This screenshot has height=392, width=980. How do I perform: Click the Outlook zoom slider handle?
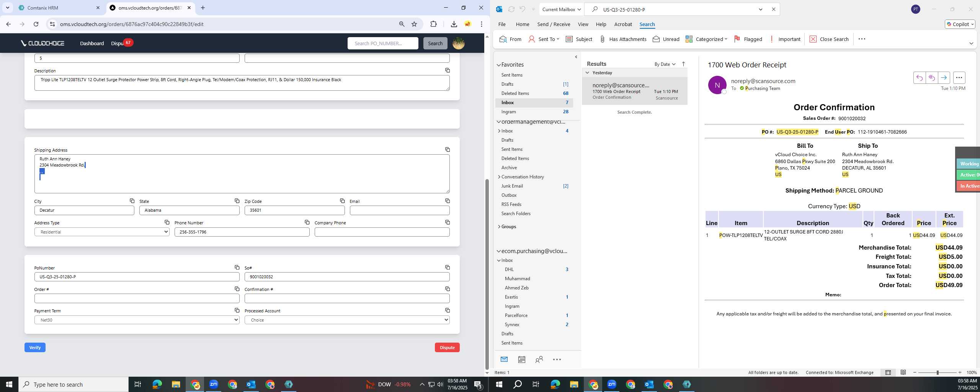pyautogui.click(x=938, y=372)
